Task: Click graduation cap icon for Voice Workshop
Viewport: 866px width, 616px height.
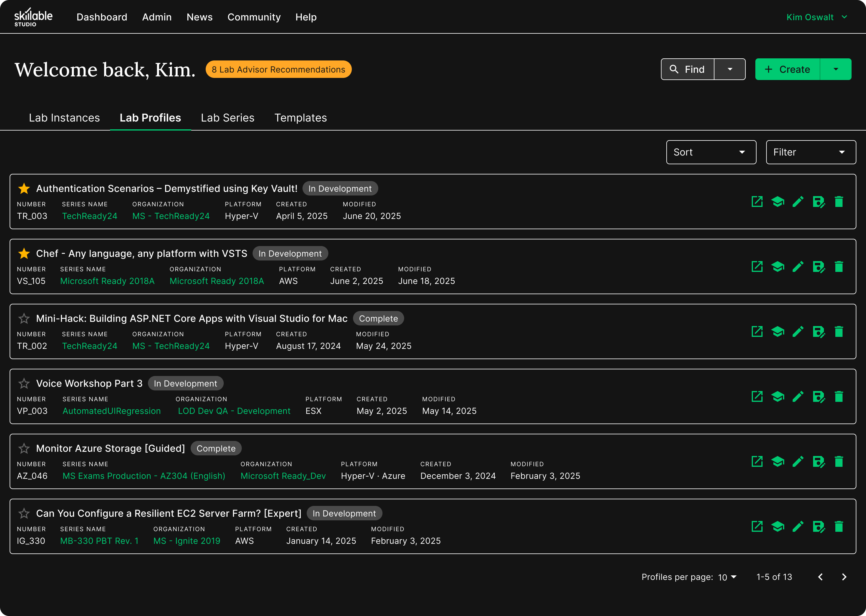Action: tap(778, 396)
